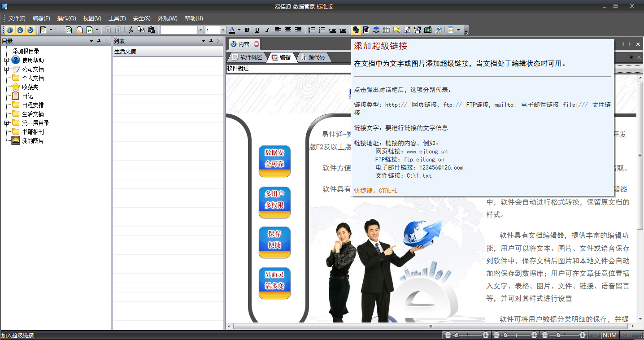This screenshot has height=340, width=644.
Task: Expand the 公司文档 tree node
Action: point(7,69)
